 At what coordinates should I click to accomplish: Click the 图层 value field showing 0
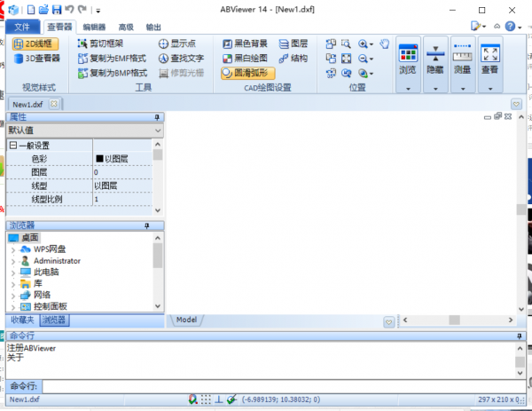[x=123, y=172]
